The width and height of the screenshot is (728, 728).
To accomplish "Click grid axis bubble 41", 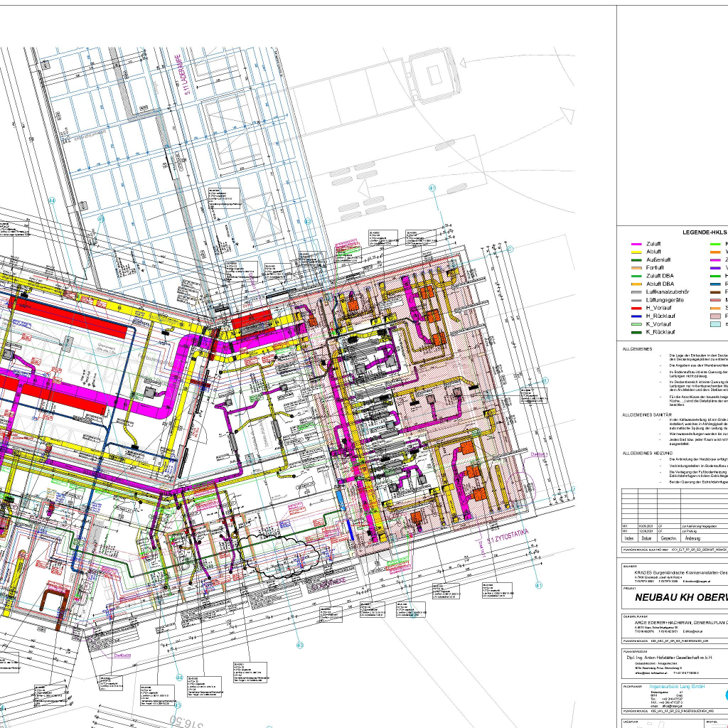I will pos(431,187).
